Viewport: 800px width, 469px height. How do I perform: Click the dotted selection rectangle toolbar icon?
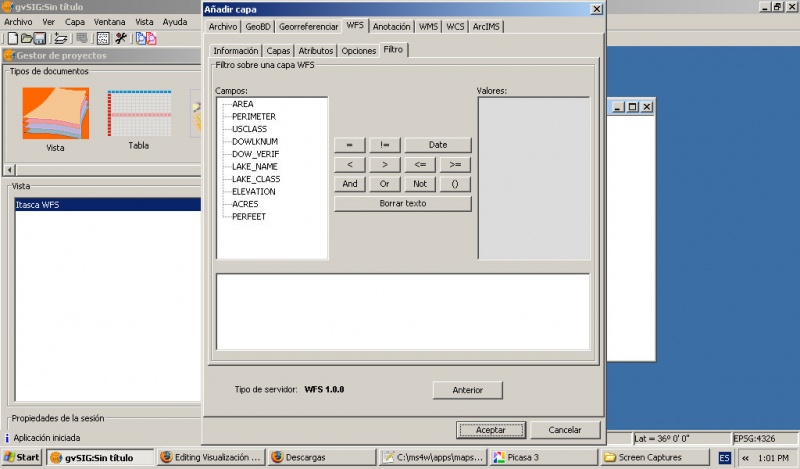click(x=103, y=38)
